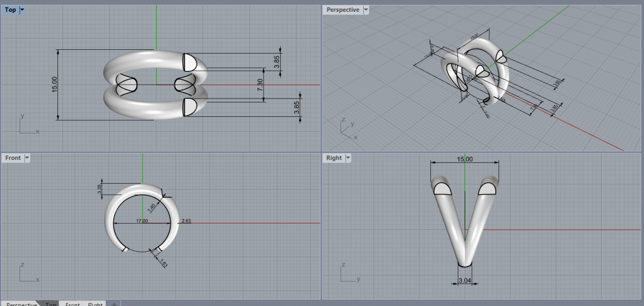Go to the Front tab in bottom bar
The image size is (644, 306).
click(72, 304)
